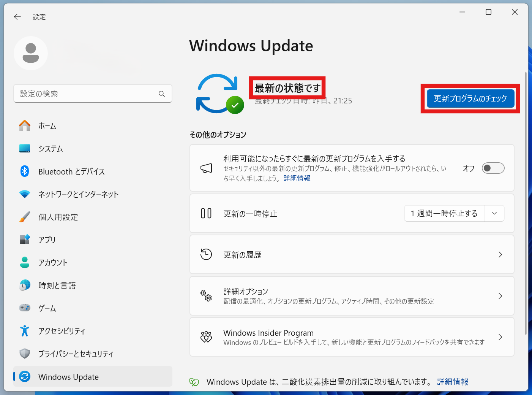Expand 詳細オプション via its chevron
The image size is (532, 395).
click(500, 296)
